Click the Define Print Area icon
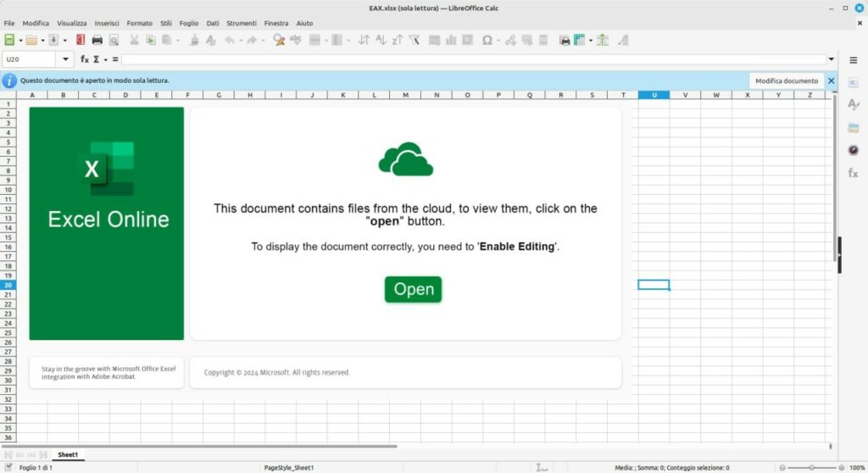 [564, 40]
